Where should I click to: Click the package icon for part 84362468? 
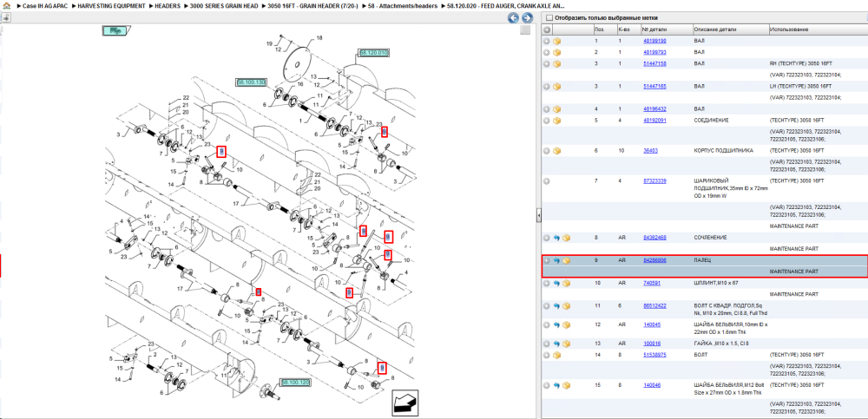[566, 238]
